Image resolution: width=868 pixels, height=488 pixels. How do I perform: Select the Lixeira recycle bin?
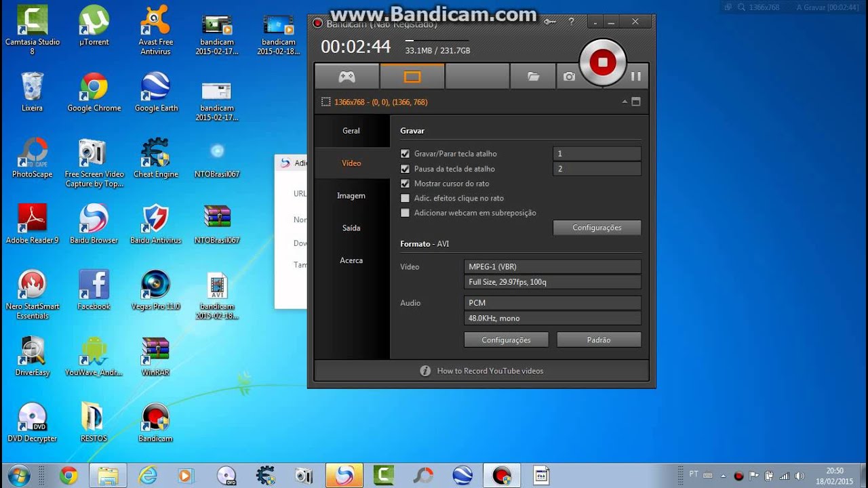pyautogui.click(x=32, y=92)
